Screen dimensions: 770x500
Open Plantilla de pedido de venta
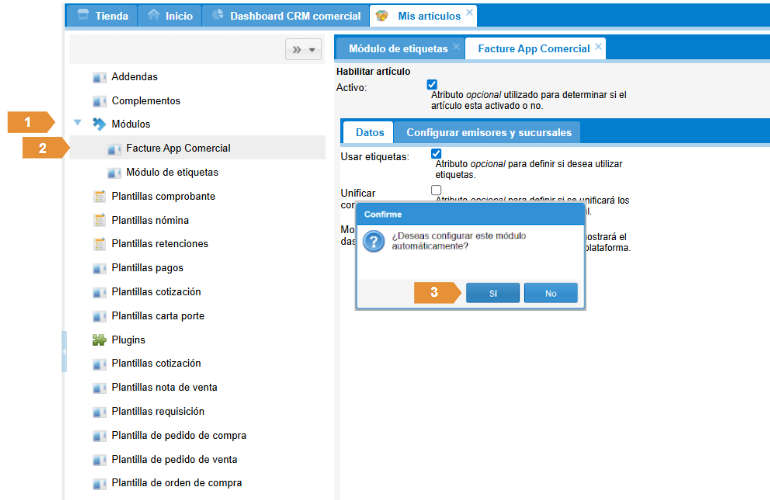[174, 460]
